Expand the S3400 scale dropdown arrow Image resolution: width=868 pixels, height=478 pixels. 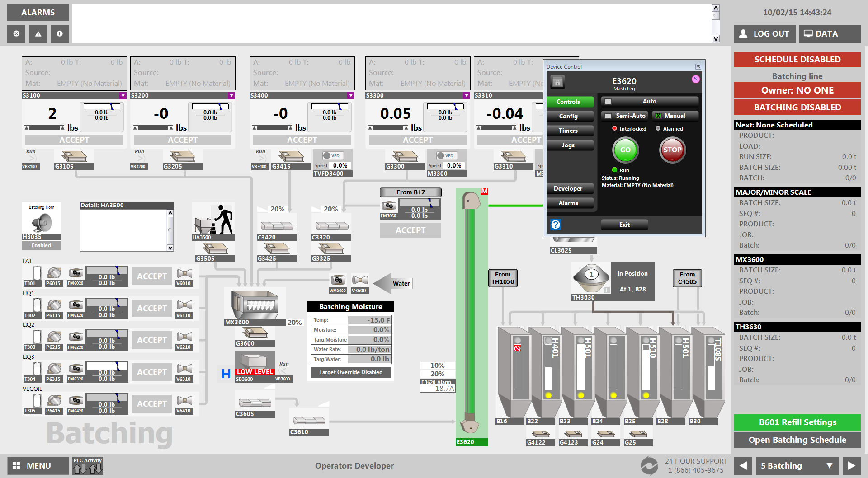click(x=351, y=96)
